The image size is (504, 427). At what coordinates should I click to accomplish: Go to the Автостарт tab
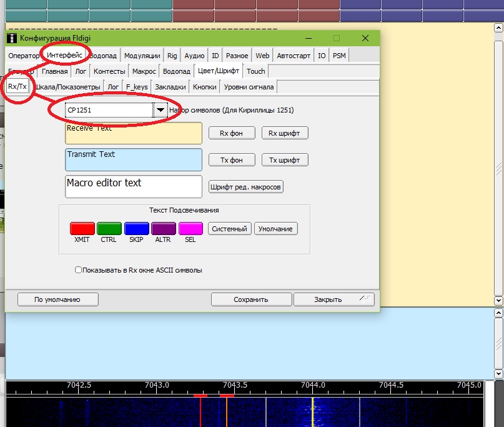click(x=293, y=56)
